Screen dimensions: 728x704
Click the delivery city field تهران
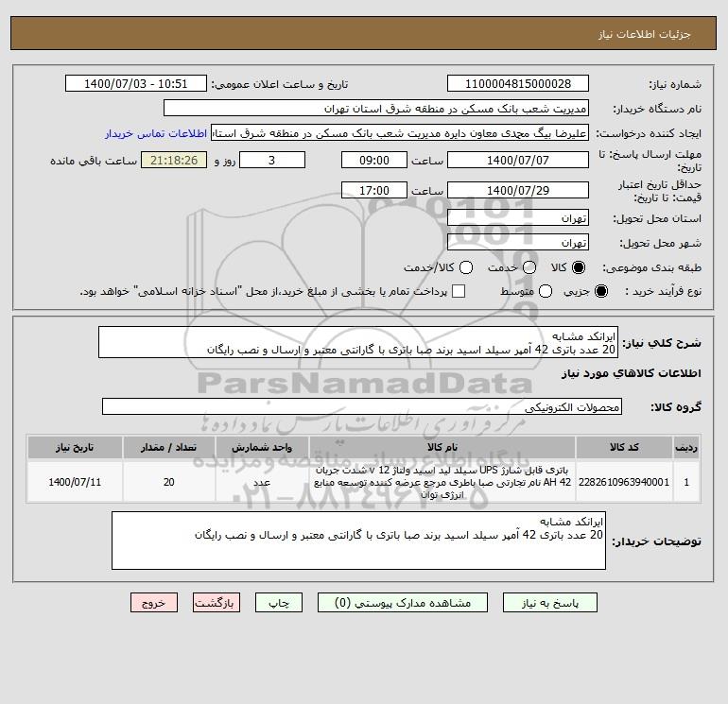tap(518, 243)
